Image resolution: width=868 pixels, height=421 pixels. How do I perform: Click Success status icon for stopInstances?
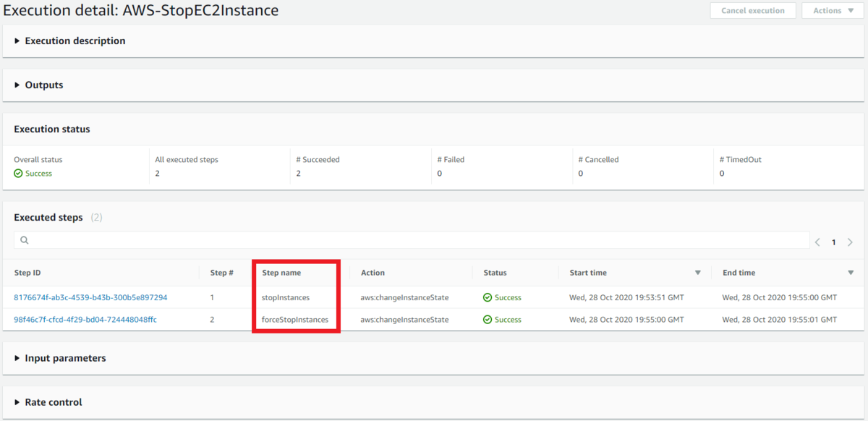[488, 297]
